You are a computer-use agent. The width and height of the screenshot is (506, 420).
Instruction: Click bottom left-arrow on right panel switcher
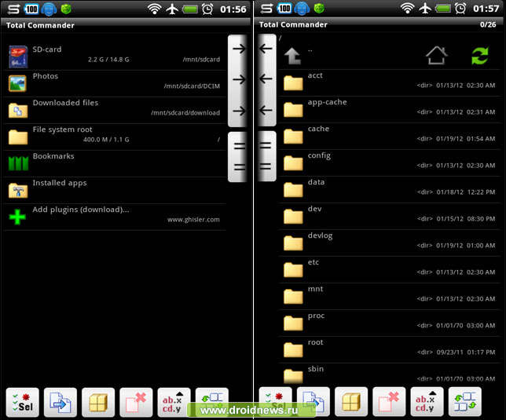266,110
